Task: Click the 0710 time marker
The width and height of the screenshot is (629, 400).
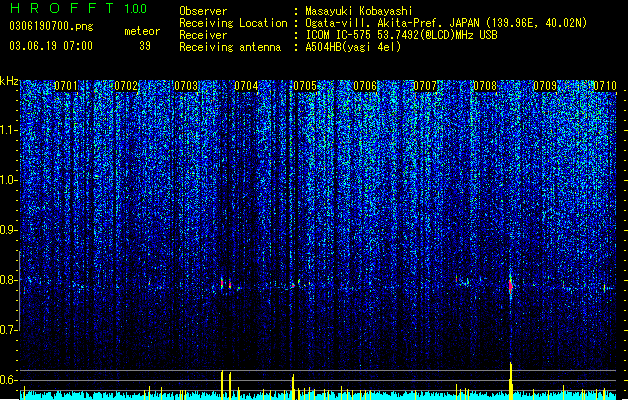Action: 605,86
